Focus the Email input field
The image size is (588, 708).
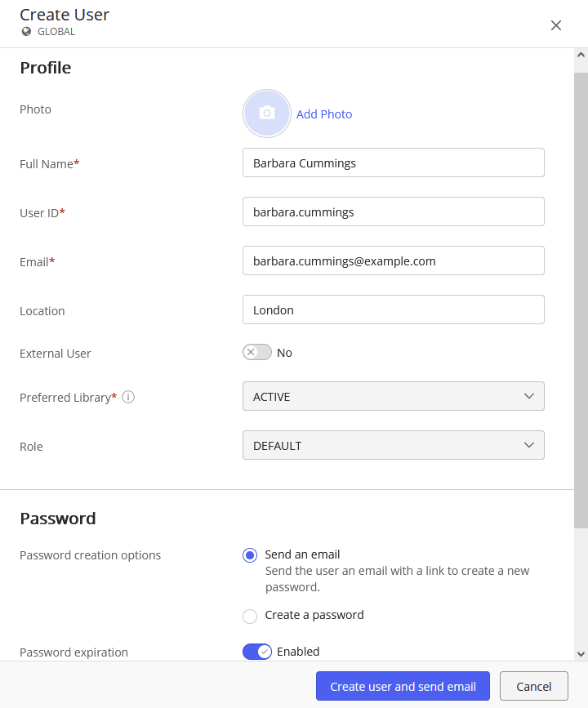pos(393,261)
